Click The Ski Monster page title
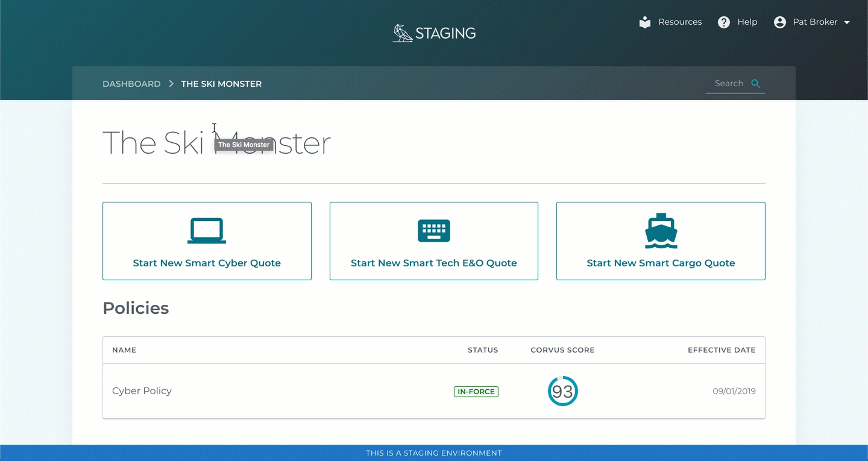 (216, 143)
